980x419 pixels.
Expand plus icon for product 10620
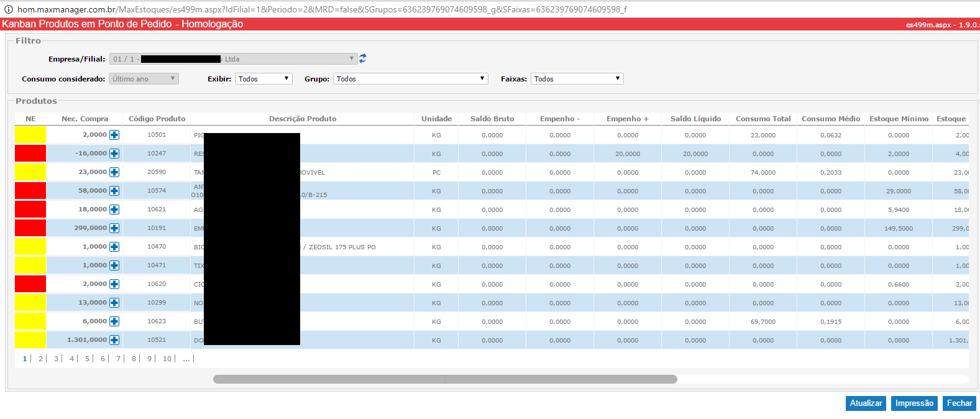(x=114, y=284)
